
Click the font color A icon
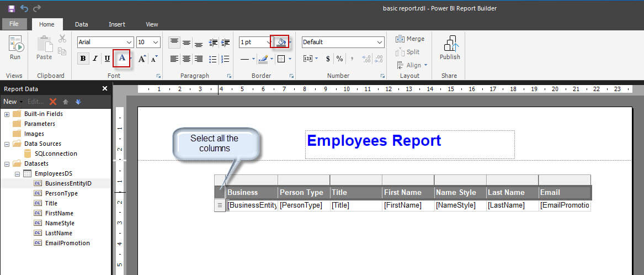tap(122, 59)
